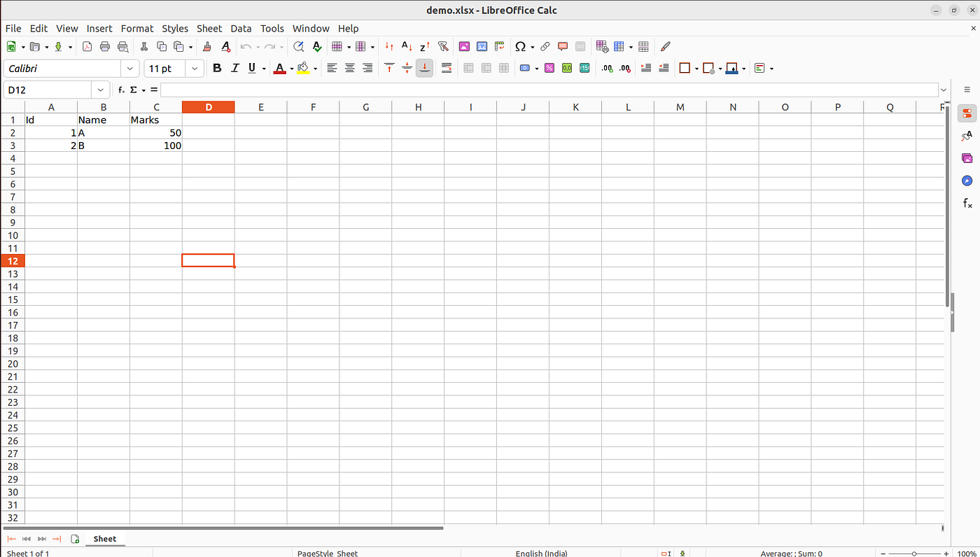Select the Sort Ascending icon
The height and width of the screenshot is (557, 980).
[x=406, y=46]
